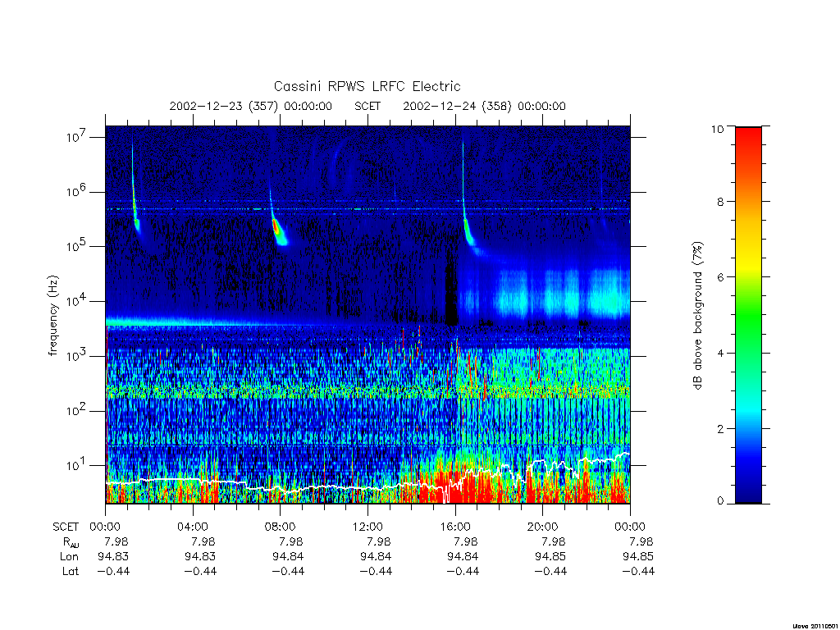Click the 12:00 time axis label
This screenshot has width=840, height=630.
367,527
